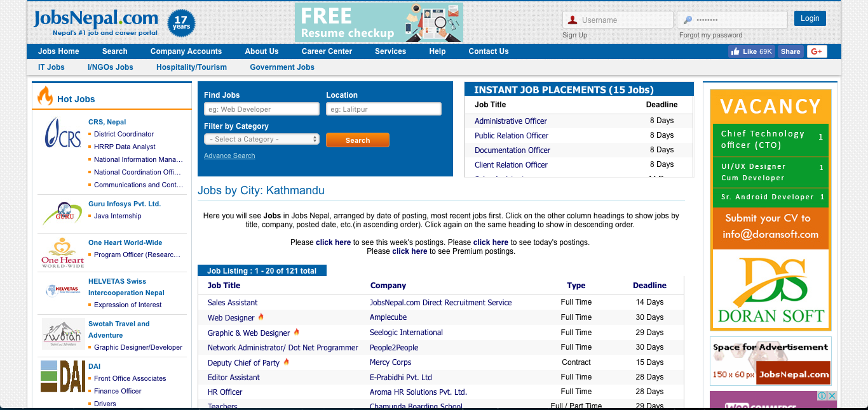Select the IT Jobs tab

point(51,67)
